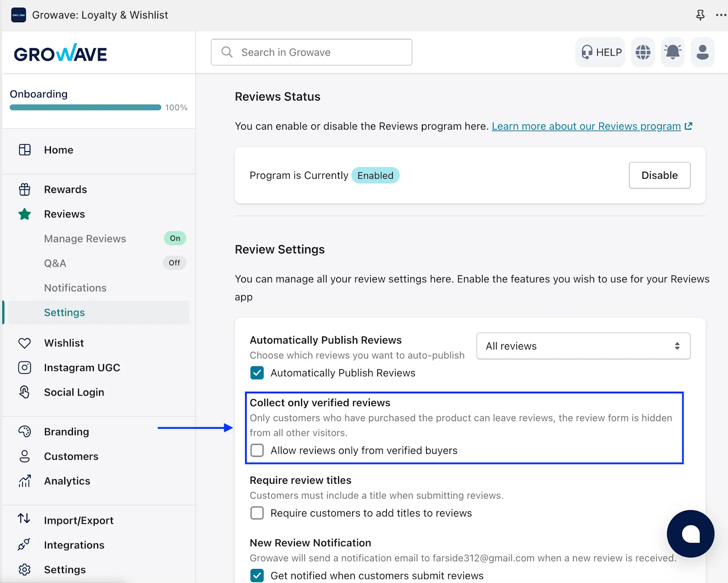Open Rewards section in sidebar
This screenshot has height=583, width=728.
click(66, 189)
